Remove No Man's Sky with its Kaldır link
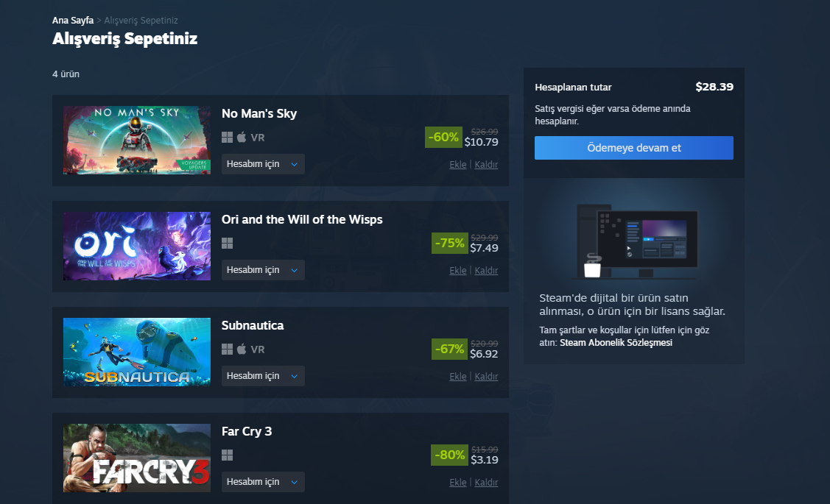 click(x=486, y=165)
